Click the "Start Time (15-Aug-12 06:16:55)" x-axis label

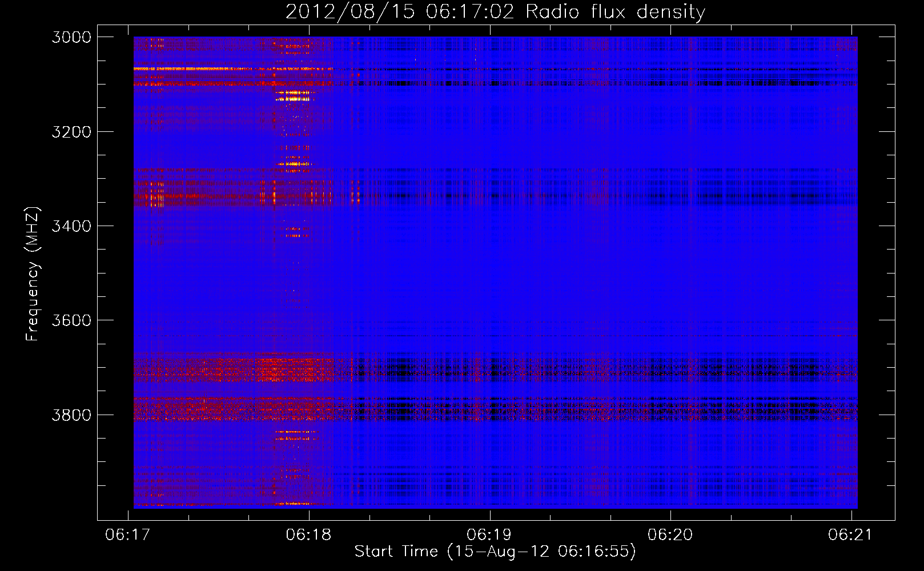click(x=495, y=552)
